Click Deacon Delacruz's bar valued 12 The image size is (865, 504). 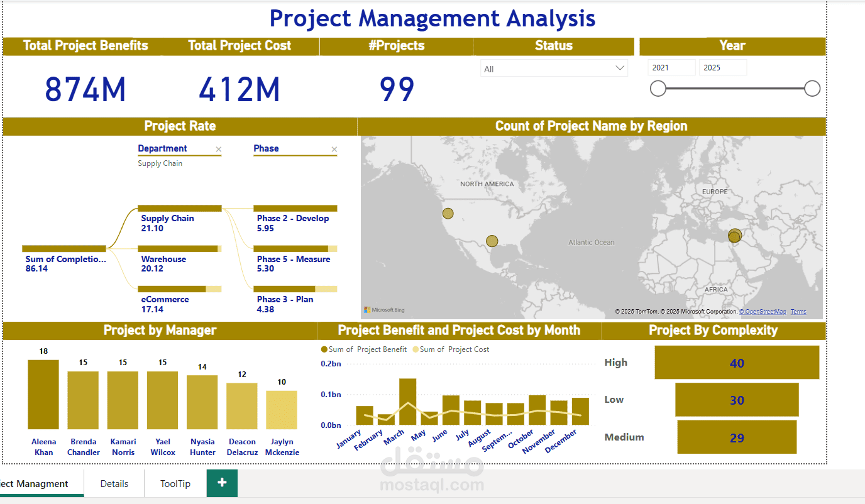[x=242, y=406]
